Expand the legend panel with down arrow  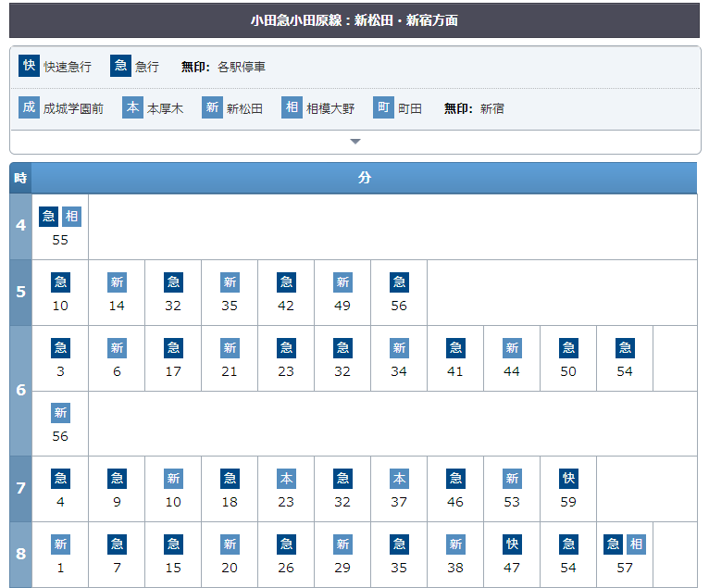[354, 142]
